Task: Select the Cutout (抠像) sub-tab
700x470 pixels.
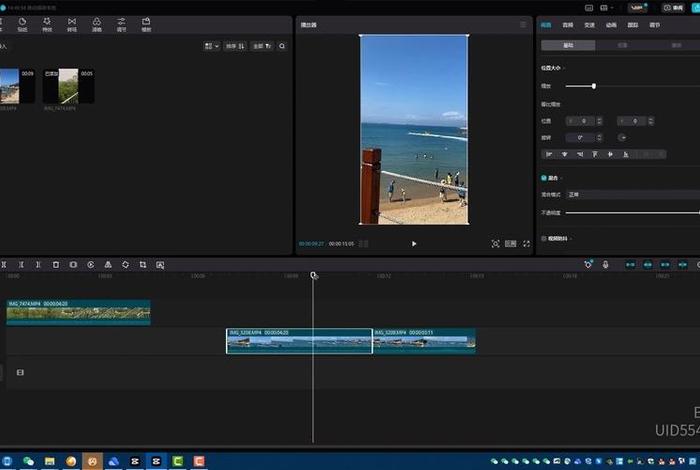Action: [622, 45]
